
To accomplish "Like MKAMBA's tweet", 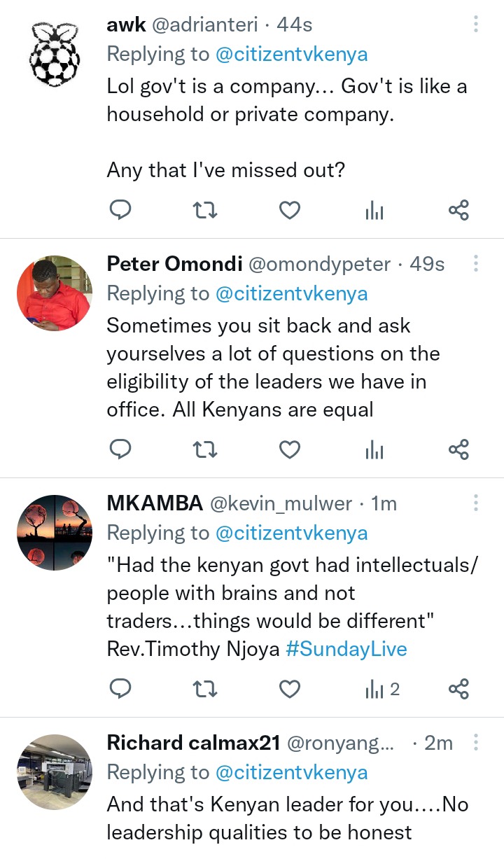I will pyautogui.click(x=290, y=690).
